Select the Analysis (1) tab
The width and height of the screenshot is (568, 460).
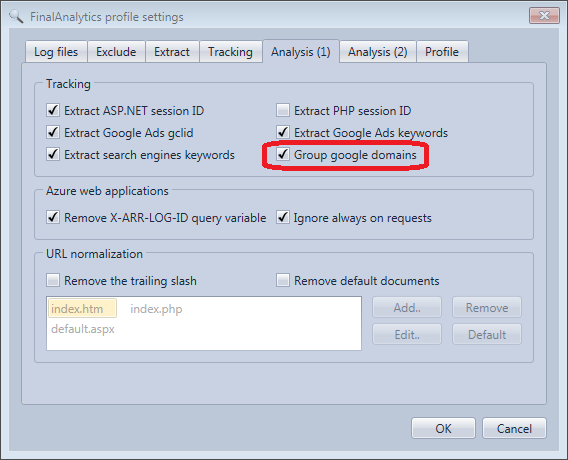click(x=301, y=51)
